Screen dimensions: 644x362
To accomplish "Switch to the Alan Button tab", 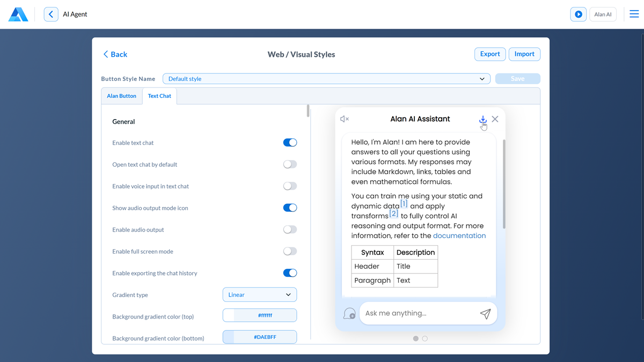I will (121, 96).
